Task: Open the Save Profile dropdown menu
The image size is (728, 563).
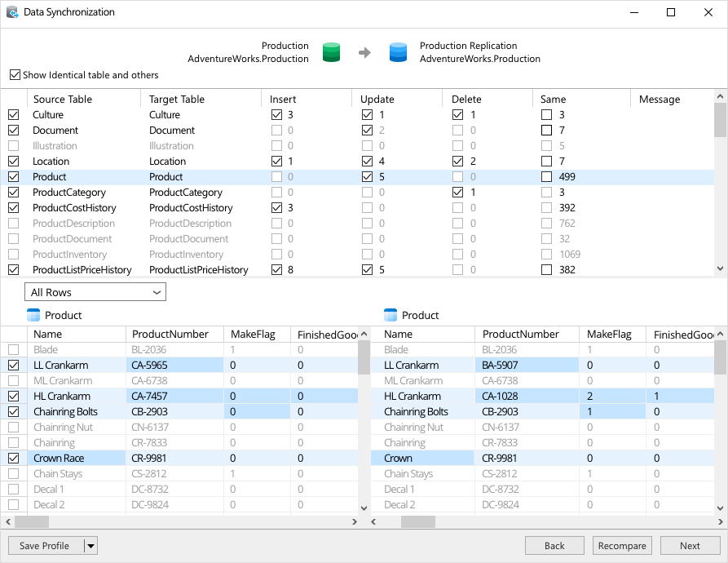Action: coord(89,545)
